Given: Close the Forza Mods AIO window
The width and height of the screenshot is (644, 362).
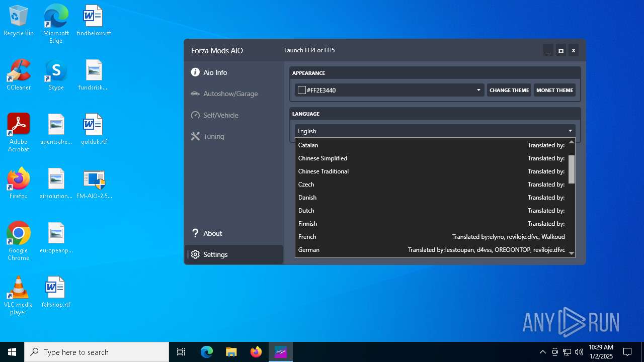Looking at the screenshot, I should pos(573,50).
